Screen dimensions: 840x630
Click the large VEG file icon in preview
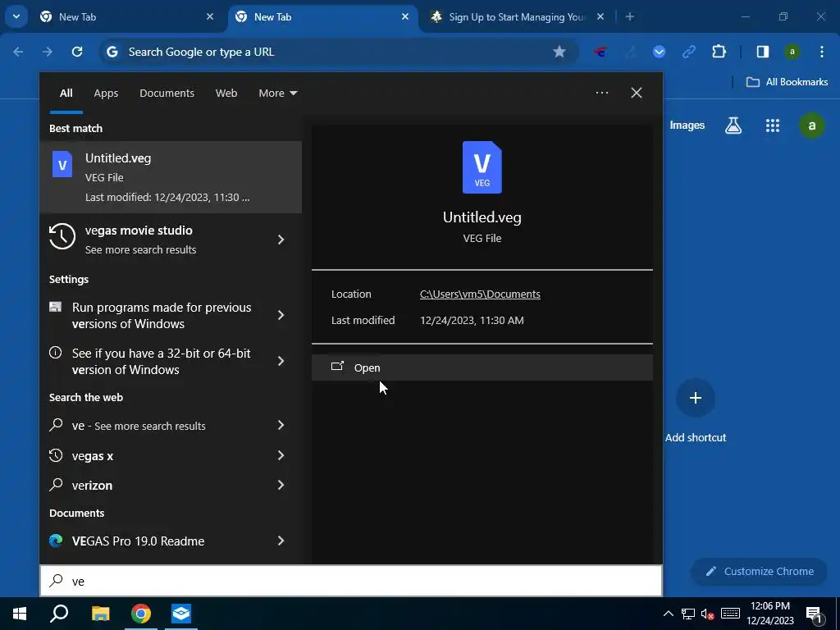coord(482,167)
